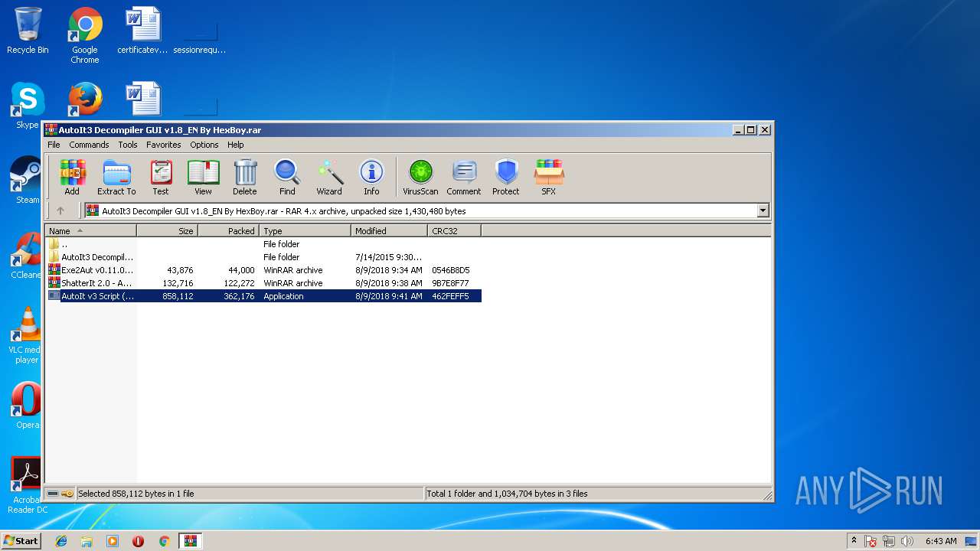Sort by CRC32 column header
Screen dimensions: 980x551
(x=454, y=230)
